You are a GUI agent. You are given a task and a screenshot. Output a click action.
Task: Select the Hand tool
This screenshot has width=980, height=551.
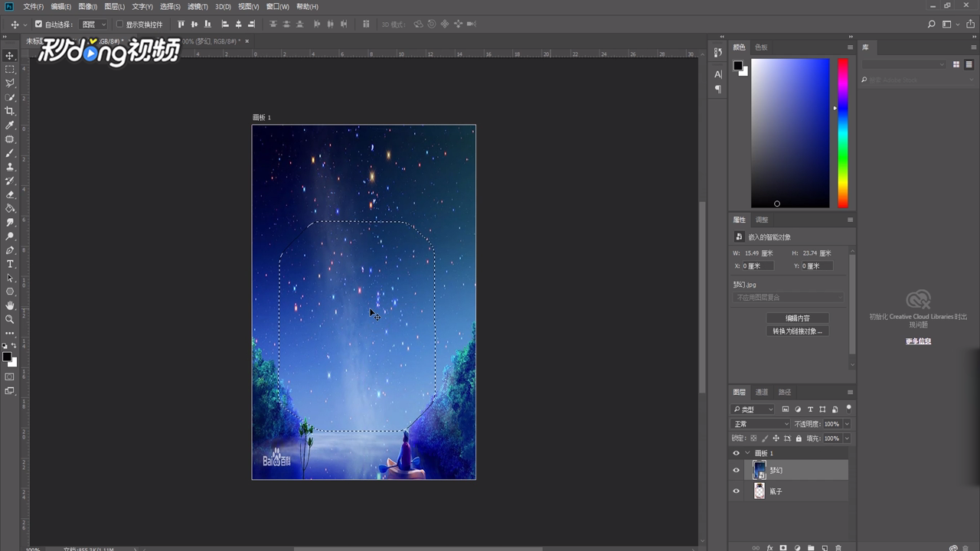coord(10,305)
